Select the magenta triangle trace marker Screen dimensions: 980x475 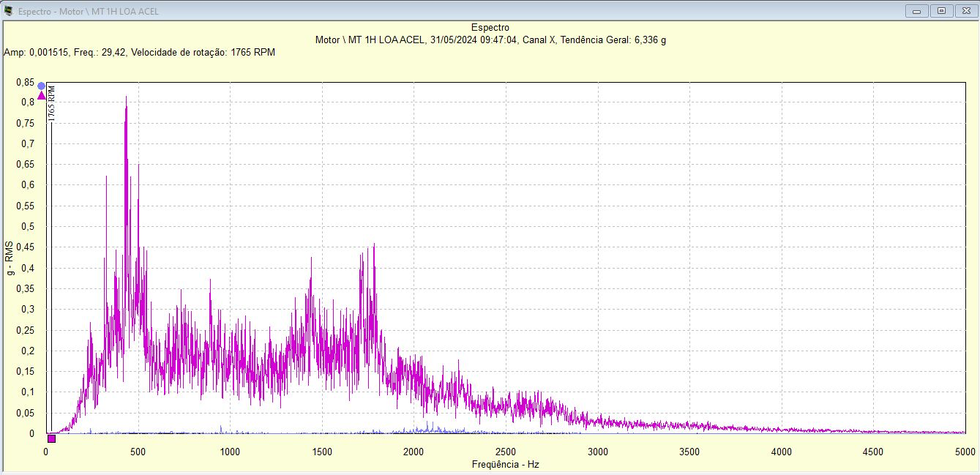pos(42,95)
